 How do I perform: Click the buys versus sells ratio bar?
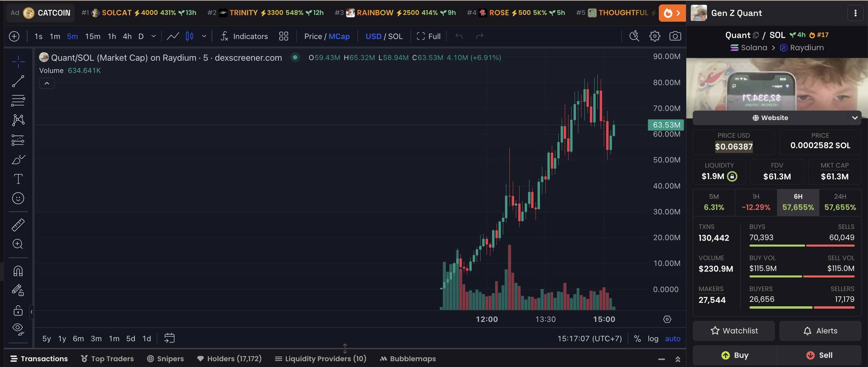(x=802, y=246)
